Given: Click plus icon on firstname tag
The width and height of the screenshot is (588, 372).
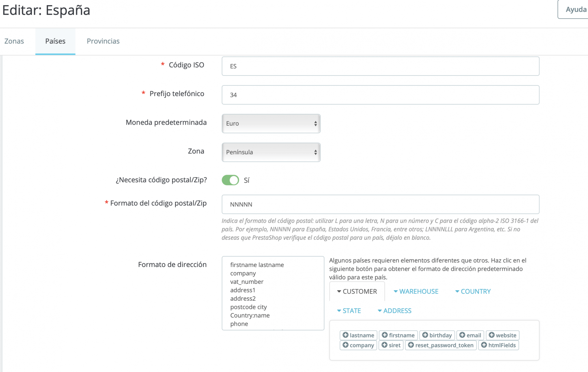Looking at the screenshot, I should pyautogui.click(x=385, y=335).
